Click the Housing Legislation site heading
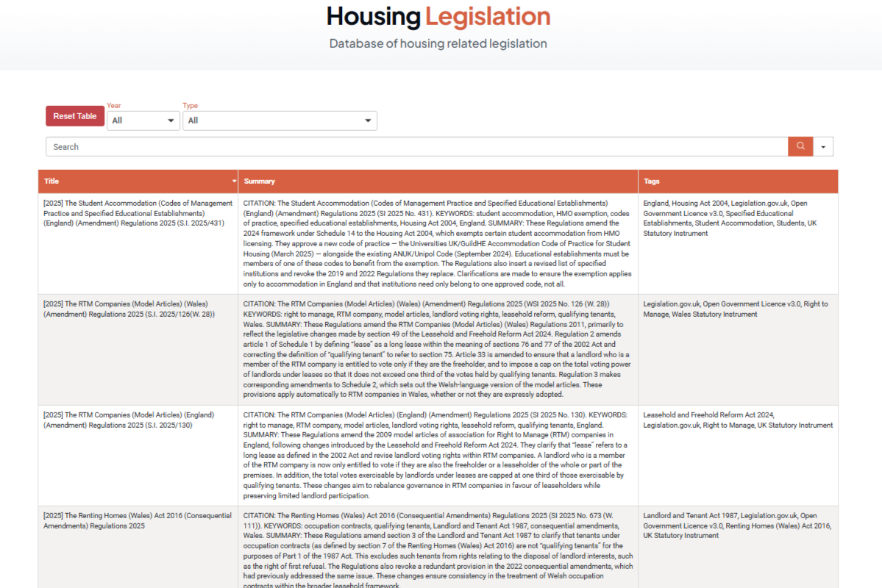Image resolution: width=882 pixels, height=588 pixels. [438, 16]
